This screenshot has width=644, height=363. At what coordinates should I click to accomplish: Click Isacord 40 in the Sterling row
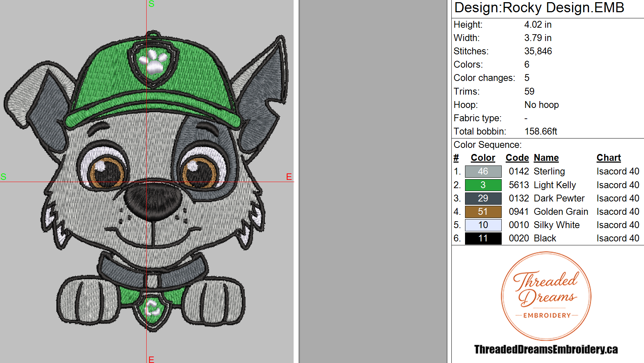[x=618, y=172]
